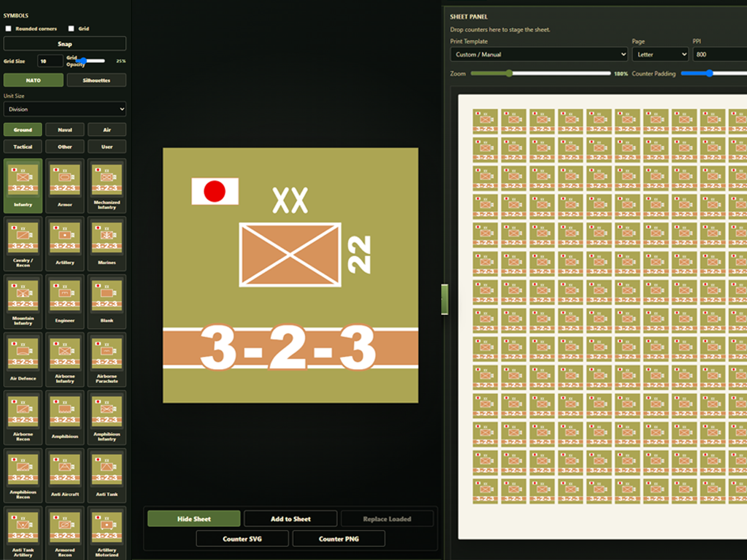This screenshot has height=560, width=747.
Task: Select the Artillery Motorized symbol
Action: (x=106, y=533)
